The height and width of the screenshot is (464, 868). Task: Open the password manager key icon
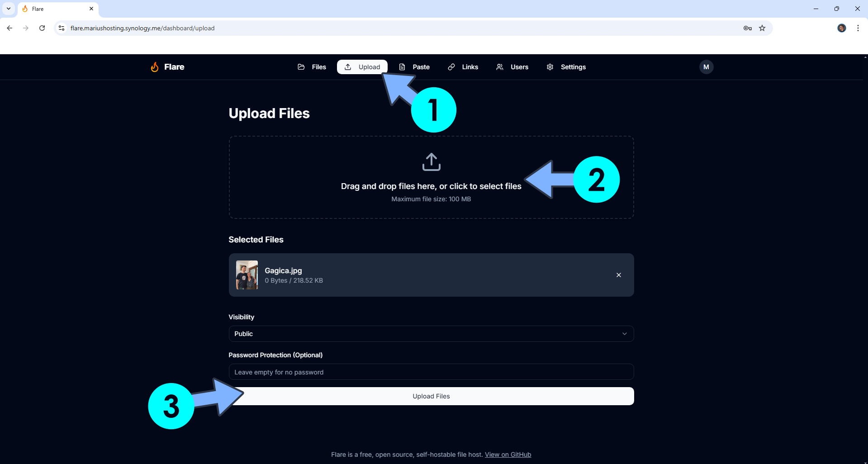pos(747,28)
